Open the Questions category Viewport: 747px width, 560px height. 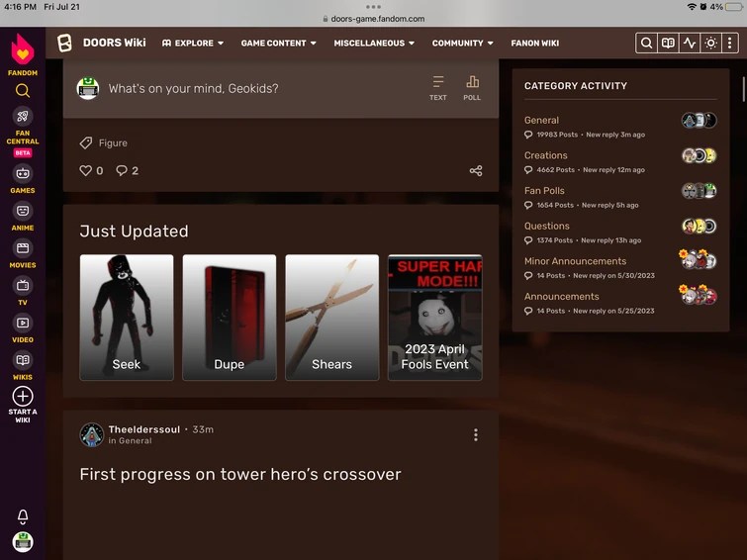547,226
